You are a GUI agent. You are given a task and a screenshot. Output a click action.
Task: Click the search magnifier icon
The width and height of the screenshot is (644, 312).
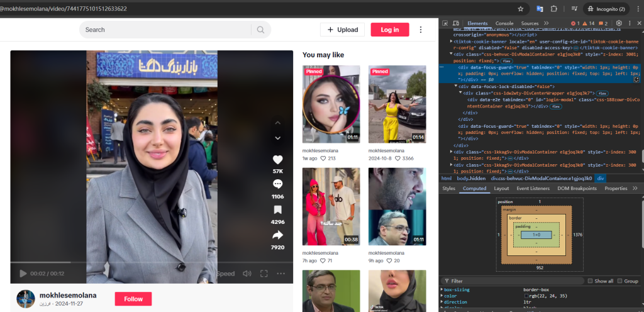(260, 30)
